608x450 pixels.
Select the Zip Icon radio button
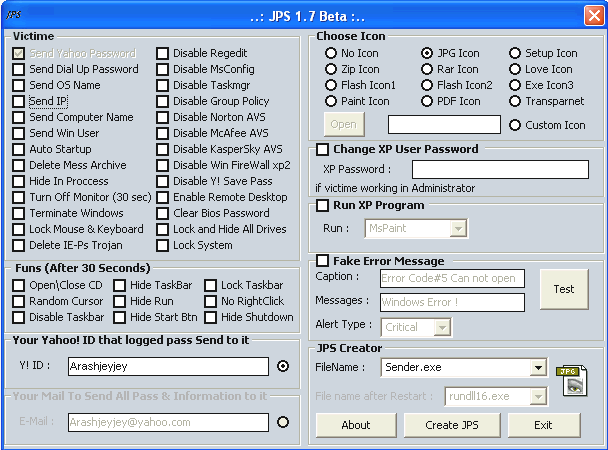[x=331, y=69]
